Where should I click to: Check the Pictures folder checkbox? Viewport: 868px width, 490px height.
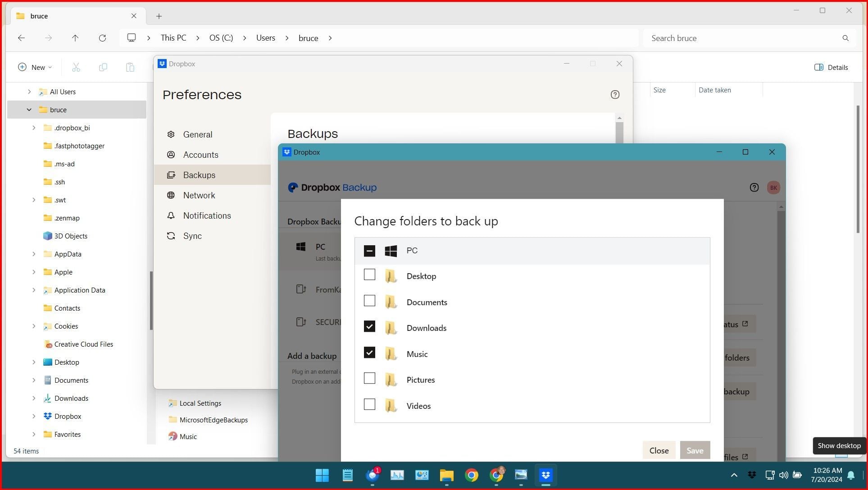(369, 378)
